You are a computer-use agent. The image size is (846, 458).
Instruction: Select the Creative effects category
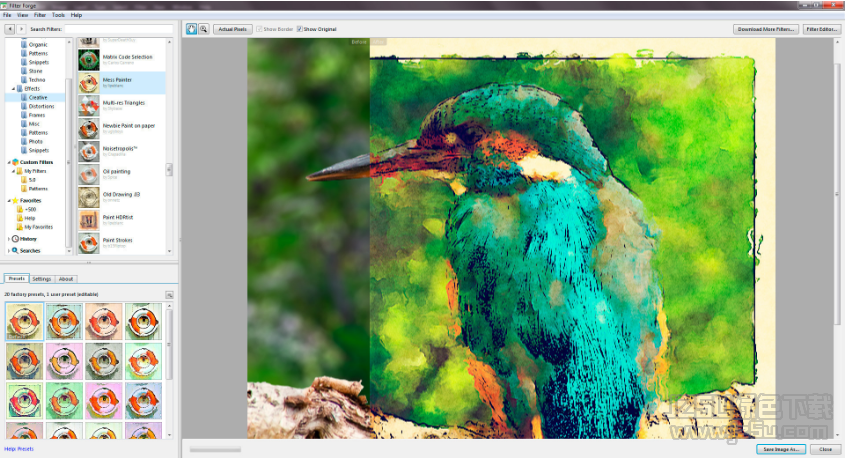38,98
